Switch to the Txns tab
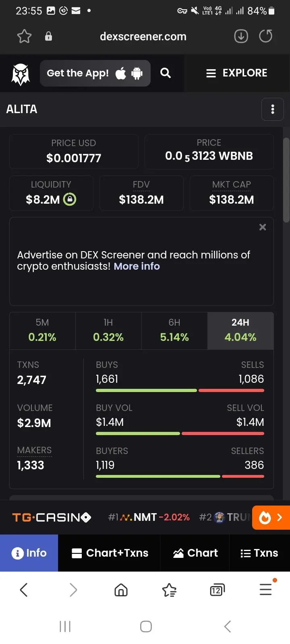The image size is (290, 644). [x=259, y=553]
